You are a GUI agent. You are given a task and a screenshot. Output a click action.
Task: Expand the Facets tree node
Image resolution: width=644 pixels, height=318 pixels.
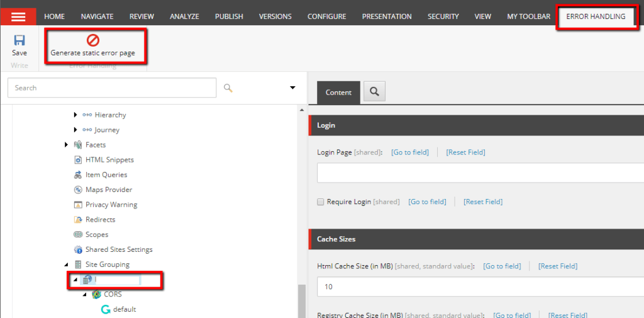(67, 145)
